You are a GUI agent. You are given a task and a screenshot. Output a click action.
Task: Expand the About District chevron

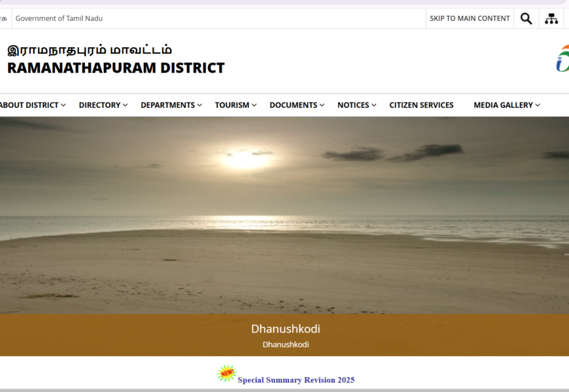click(x=63, y=105)
